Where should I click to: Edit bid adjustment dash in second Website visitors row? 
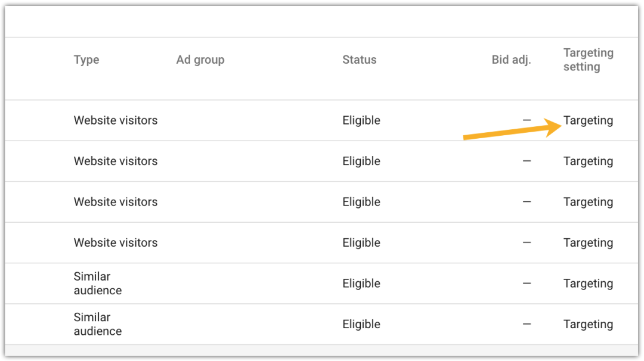[x=527, y=161]
